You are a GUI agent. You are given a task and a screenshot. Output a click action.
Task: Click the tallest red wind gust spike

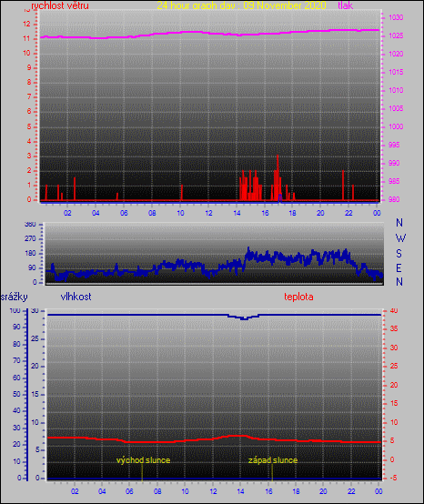pos(278,177)
